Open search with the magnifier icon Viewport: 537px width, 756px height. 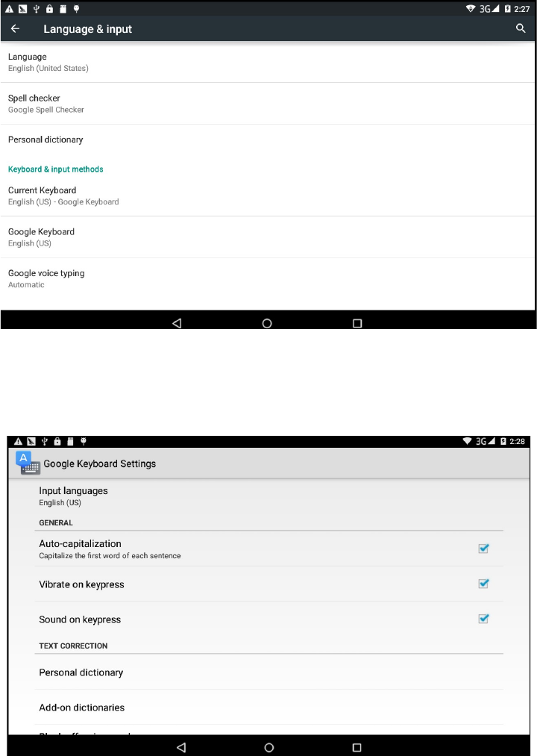coord(521,28)
